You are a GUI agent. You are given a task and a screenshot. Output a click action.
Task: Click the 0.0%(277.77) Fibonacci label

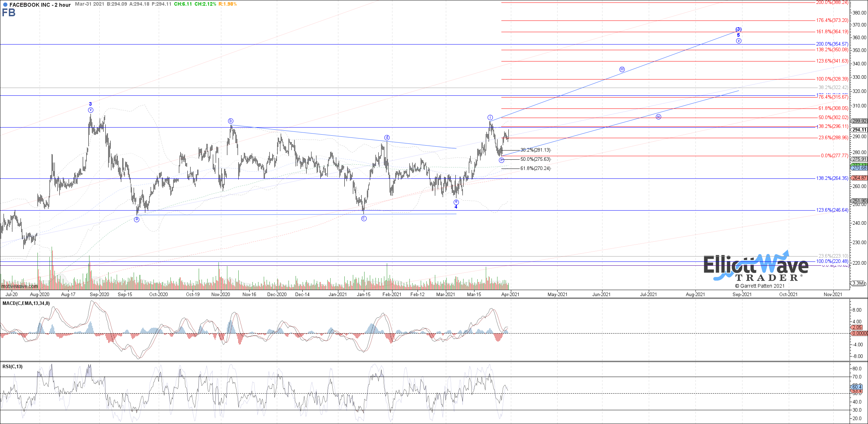pyautogui.click(x=834, y=156)
